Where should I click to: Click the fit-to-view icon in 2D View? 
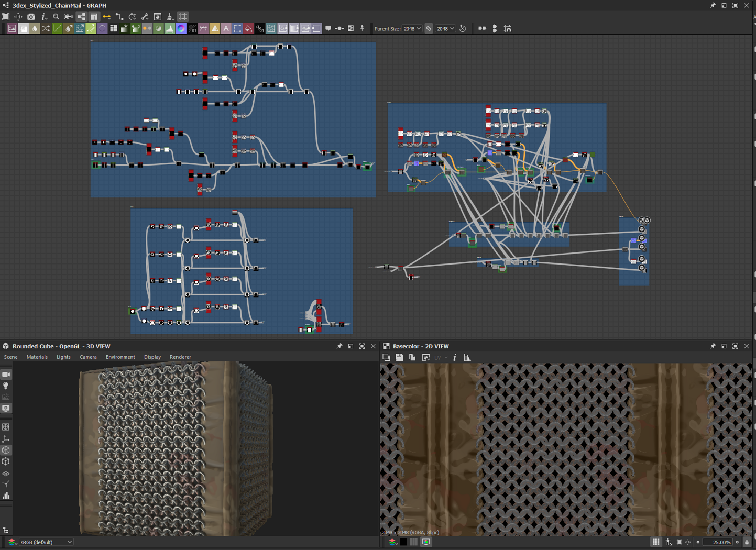[x=680, y=542]
